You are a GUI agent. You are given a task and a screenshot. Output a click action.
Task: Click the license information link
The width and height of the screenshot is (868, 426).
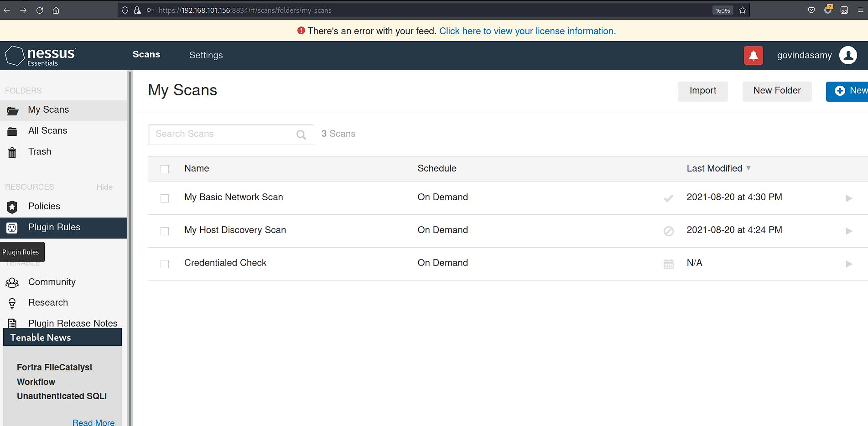527,31
